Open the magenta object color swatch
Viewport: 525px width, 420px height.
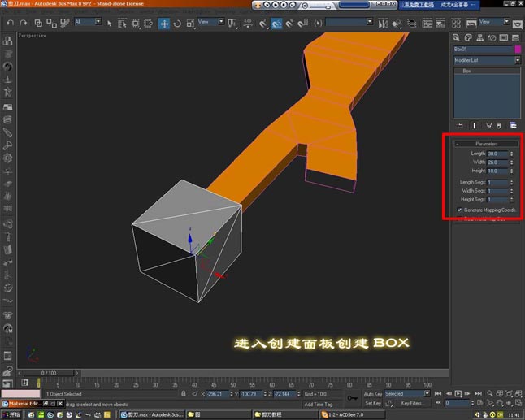518,50
